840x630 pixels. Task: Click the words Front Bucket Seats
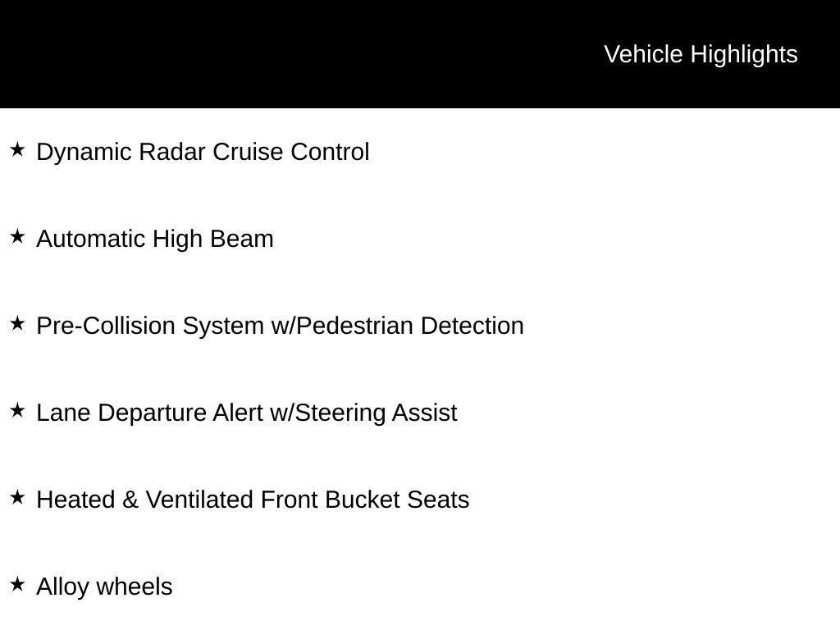point(365,500)
